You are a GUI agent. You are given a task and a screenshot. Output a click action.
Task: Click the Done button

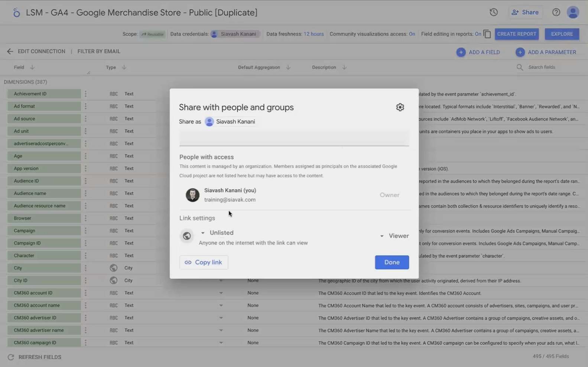pos(392,262)
